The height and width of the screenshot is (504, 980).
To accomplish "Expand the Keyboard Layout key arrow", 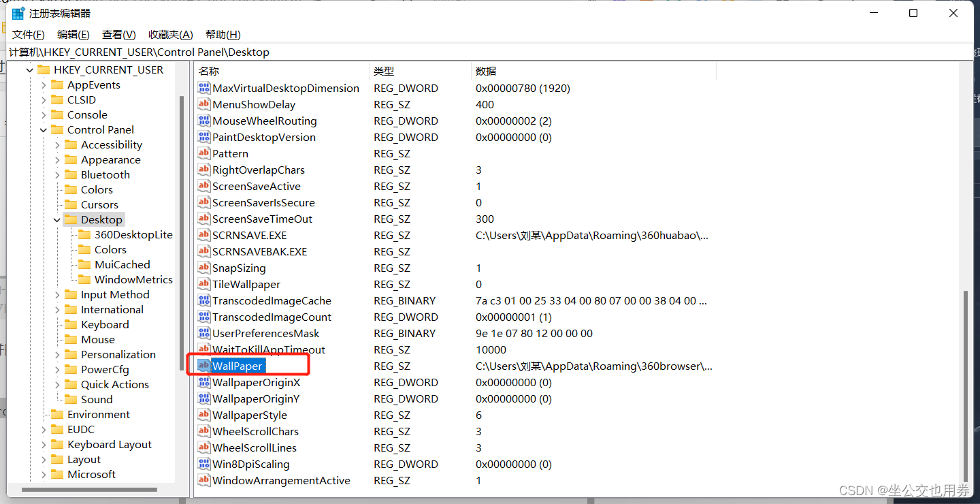I will [x=44, y=444].
